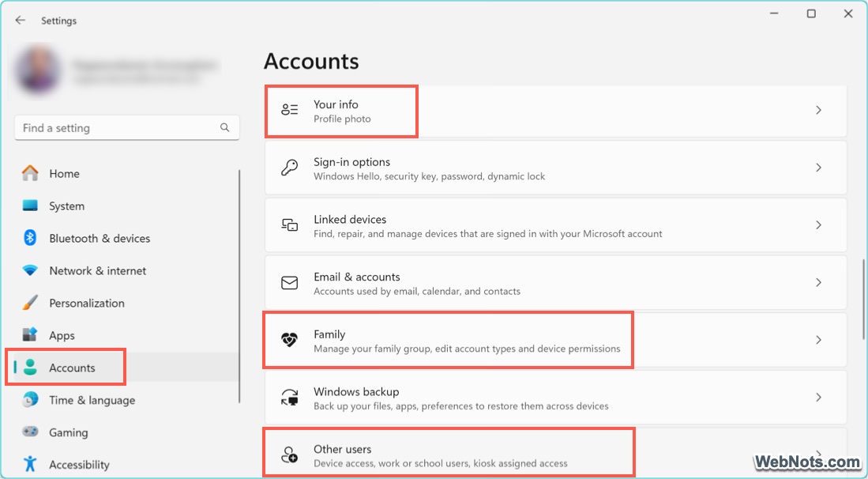The width and height of the screenshot is (868, 479).
Task: Go to Gaming settings in sidebar
Action: 68,432
